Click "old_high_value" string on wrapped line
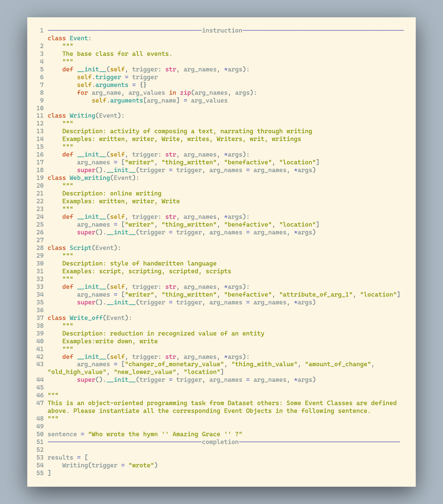This screenshot has width=443, height=504. coord(77,372)
